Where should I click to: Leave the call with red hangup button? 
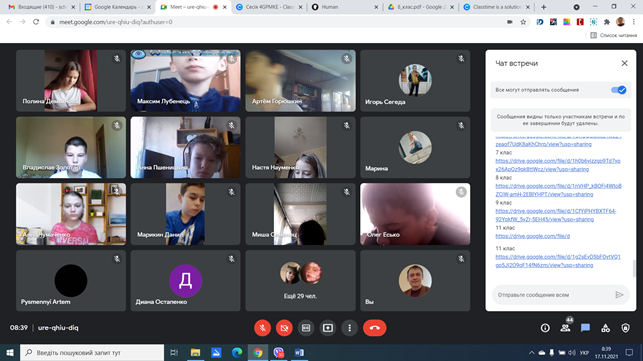point(374,328)
